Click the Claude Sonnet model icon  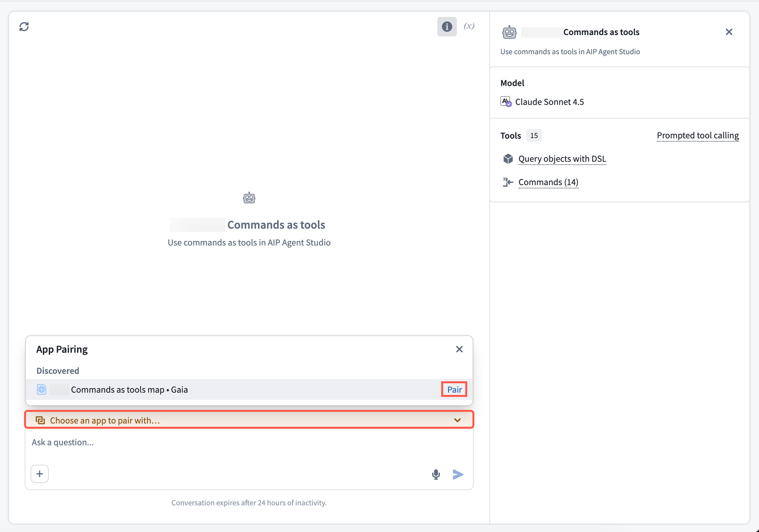pyautogui.click(x=506, y=102)
